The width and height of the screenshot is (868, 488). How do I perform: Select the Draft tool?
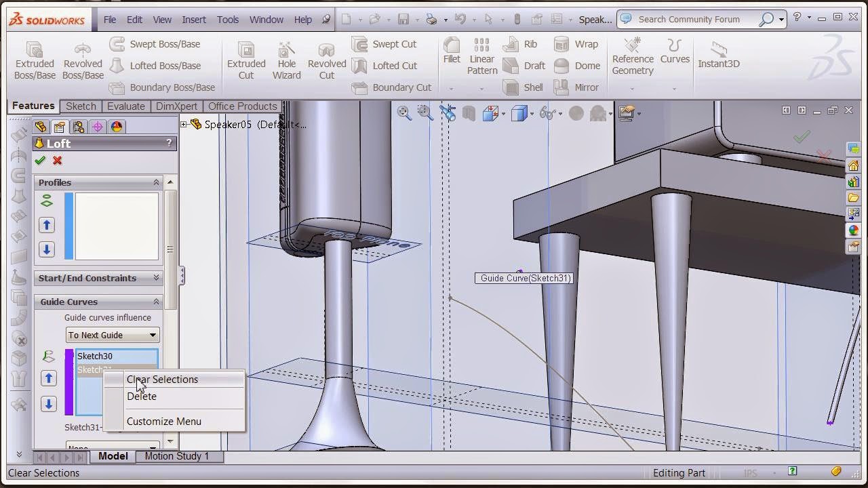coord(524,66)
